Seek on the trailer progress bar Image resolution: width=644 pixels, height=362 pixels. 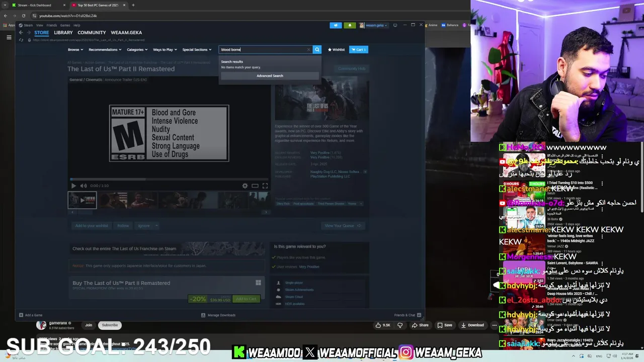click(x=169, y=179)
